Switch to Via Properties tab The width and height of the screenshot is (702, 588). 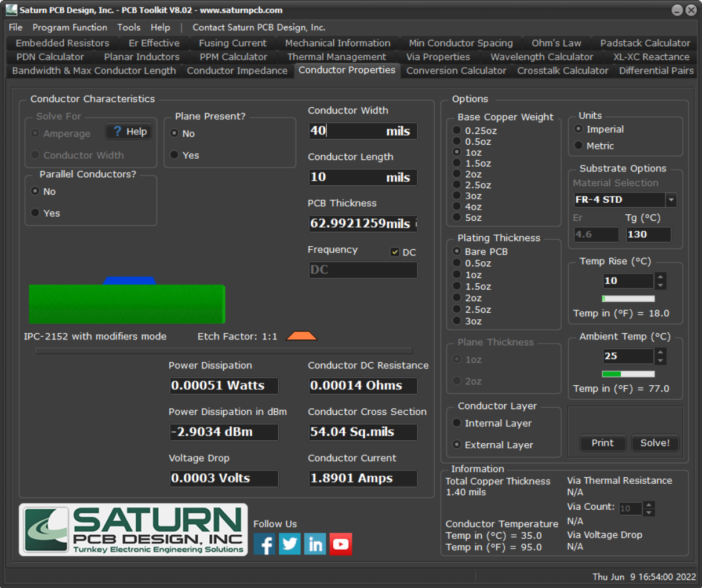coord(438,57)
